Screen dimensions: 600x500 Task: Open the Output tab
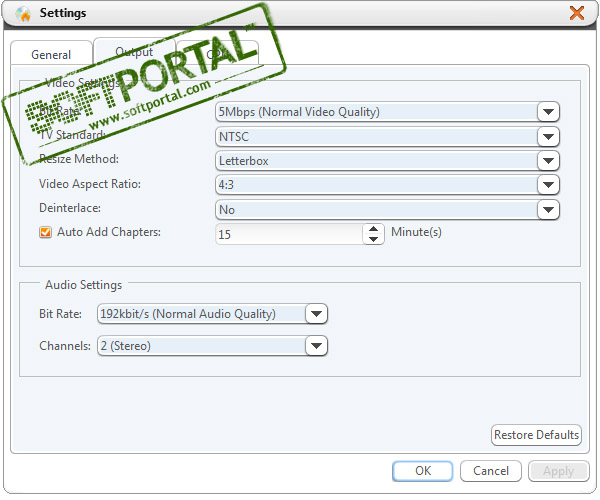tap(134, 52)
